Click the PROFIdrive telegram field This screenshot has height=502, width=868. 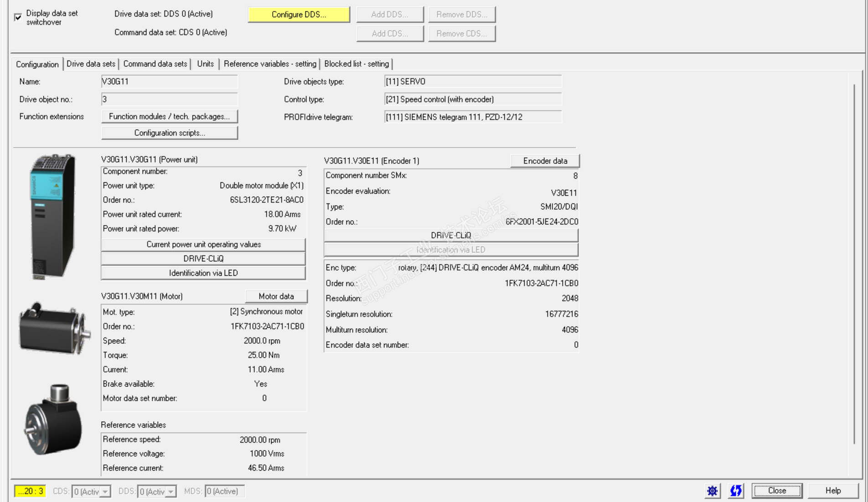(x=473, y=117)
